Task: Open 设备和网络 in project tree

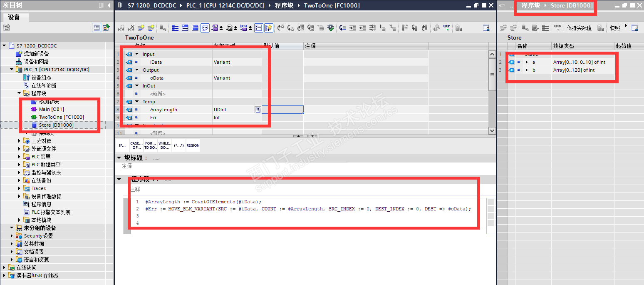Action: (x=36, y=62)
